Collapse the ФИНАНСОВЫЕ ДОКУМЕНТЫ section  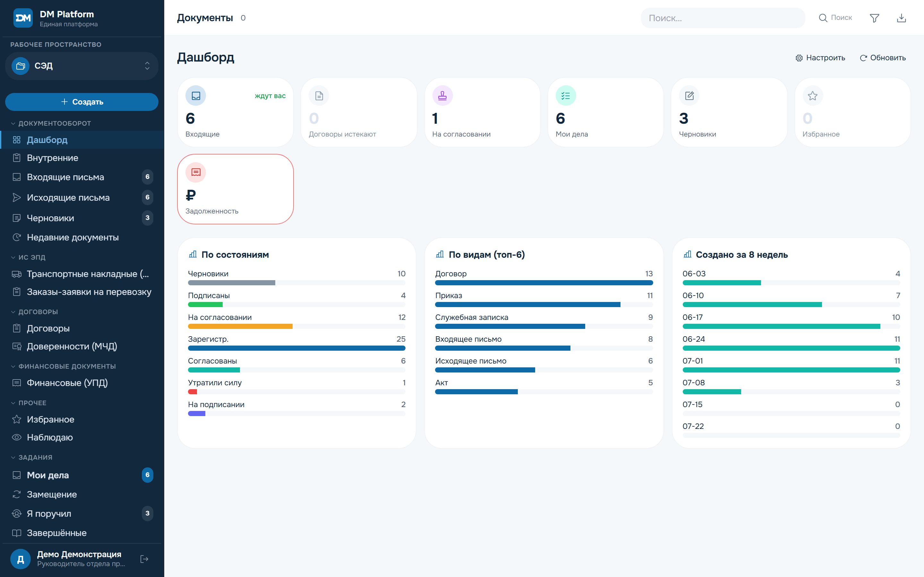click(x=63, y=366)
